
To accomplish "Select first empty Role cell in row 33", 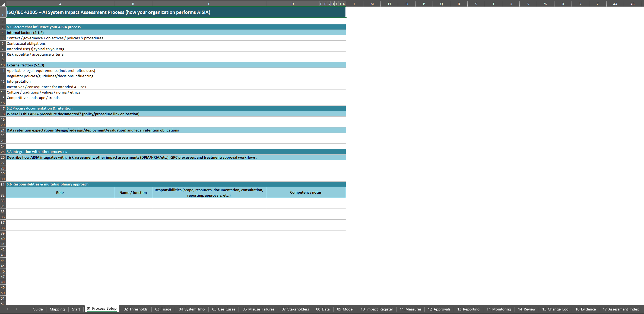I will [60, 201].
